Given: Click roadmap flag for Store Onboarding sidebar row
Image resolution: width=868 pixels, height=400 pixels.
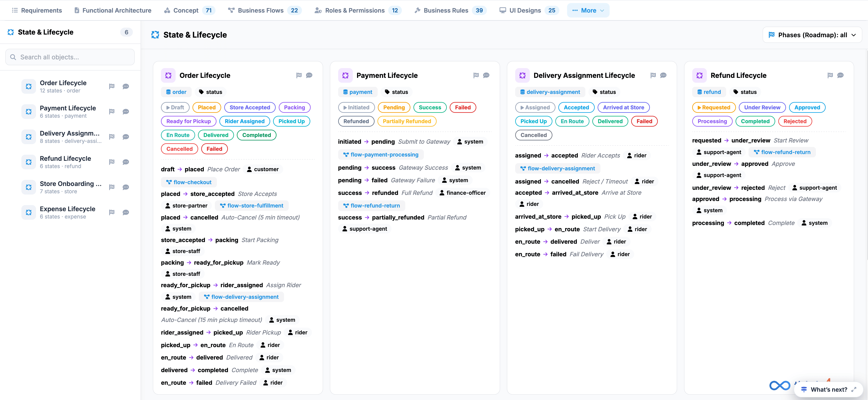Looking at the screenshot, I should click(x=112, y=187).
